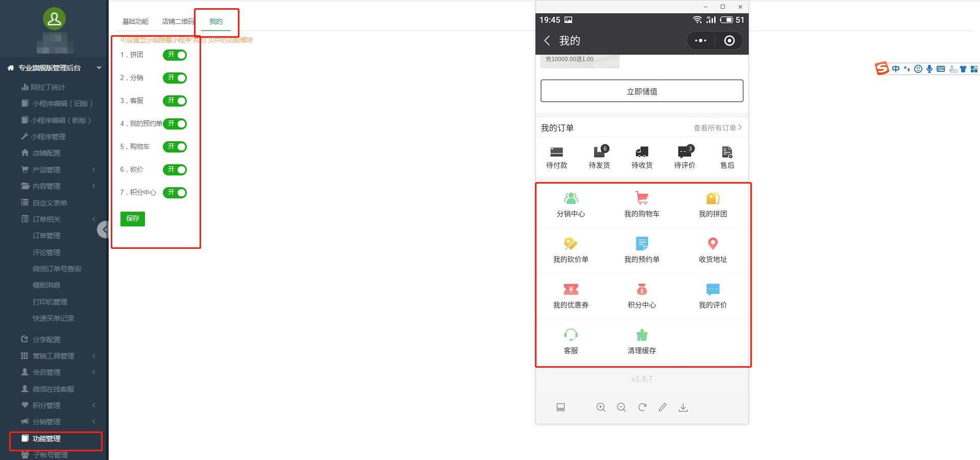980x460 pixels.
Task: Open 我的拼团 icon in preview
Action: (713, 198)
